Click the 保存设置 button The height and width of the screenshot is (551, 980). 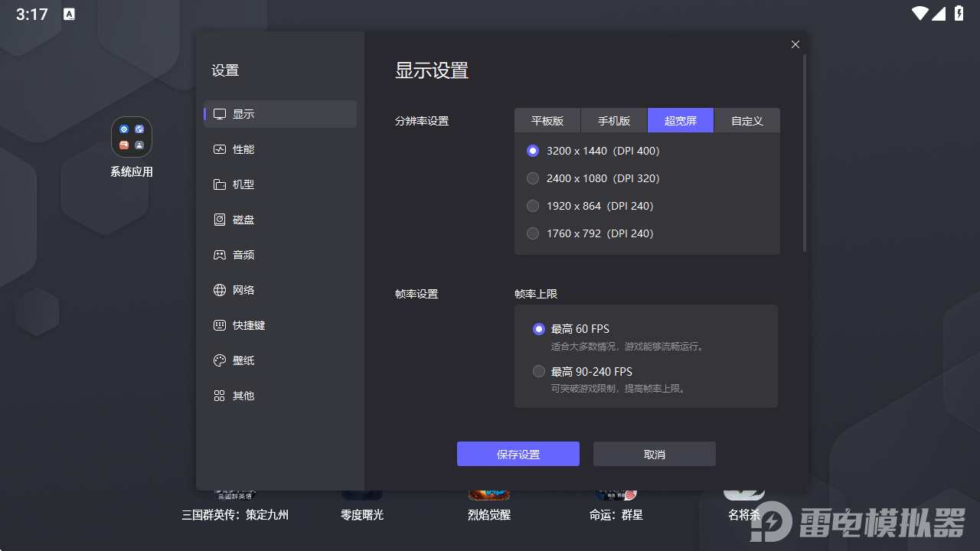point(518,453)
